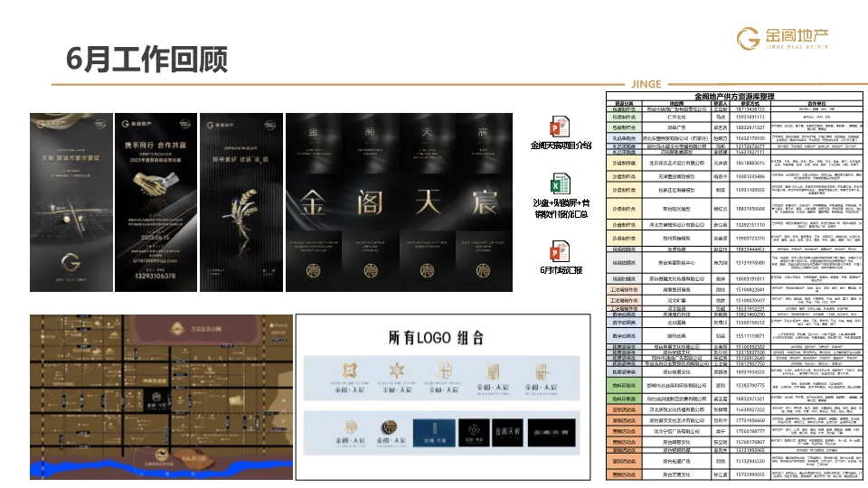Click the 仁华文化 supplier cell
Image resolution: width=868 pixels, height=488 pixels.
676,117
